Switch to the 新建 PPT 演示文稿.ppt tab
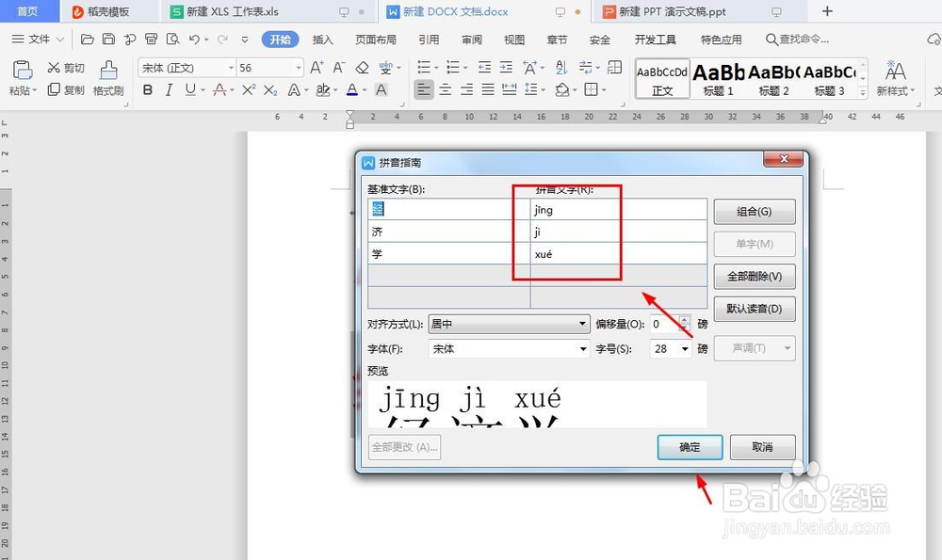942x560 pixels. pyautogui.click(x=678, y=11)
